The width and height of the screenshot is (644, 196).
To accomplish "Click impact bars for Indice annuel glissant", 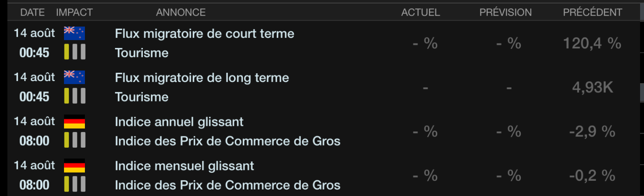I will (x=74, y=141).
